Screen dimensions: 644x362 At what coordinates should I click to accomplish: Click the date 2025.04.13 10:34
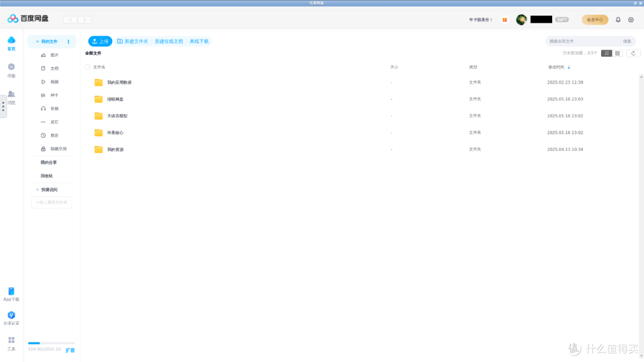(565, 149)
